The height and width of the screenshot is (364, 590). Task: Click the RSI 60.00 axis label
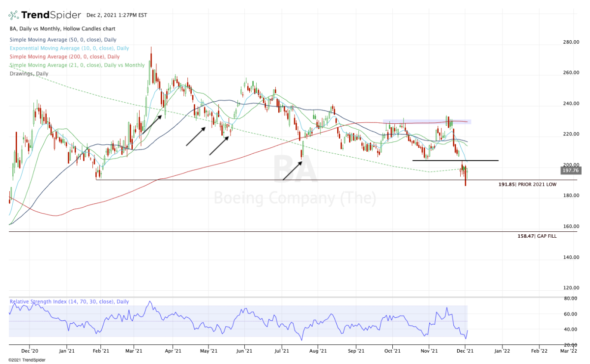(571, 314)
